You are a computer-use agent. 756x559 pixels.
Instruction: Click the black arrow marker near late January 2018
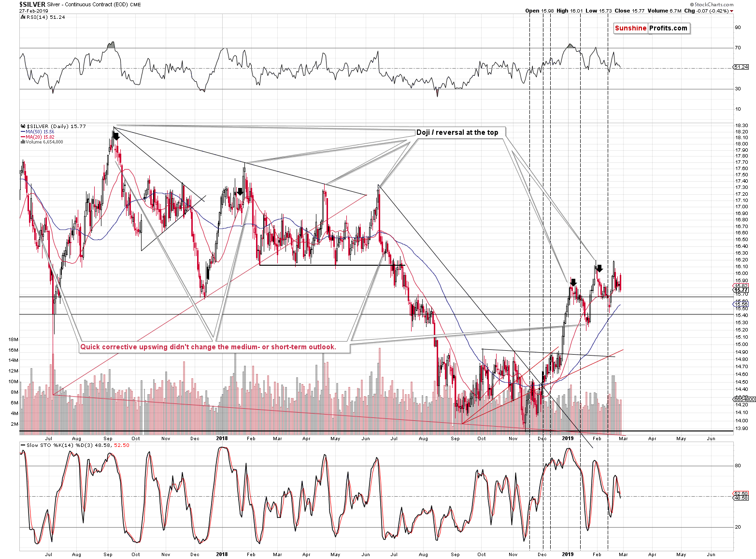[240, 191]
